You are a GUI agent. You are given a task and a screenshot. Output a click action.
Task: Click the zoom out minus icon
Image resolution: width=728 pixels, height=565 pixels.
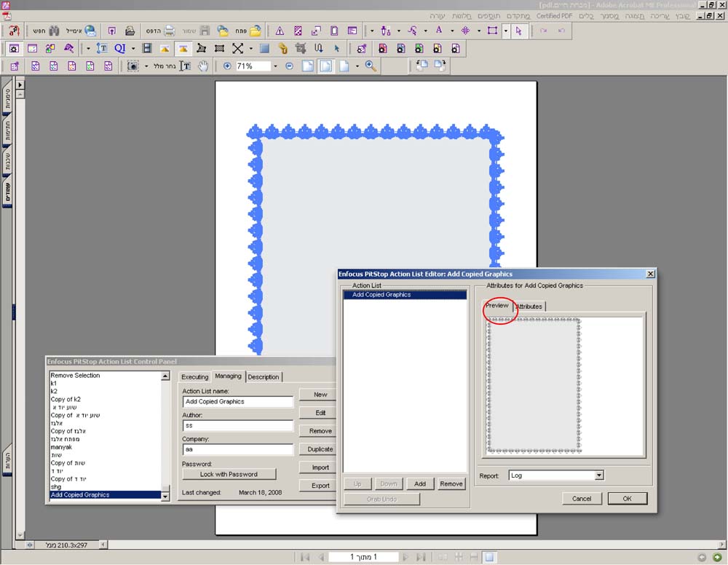tap(289, 66)
